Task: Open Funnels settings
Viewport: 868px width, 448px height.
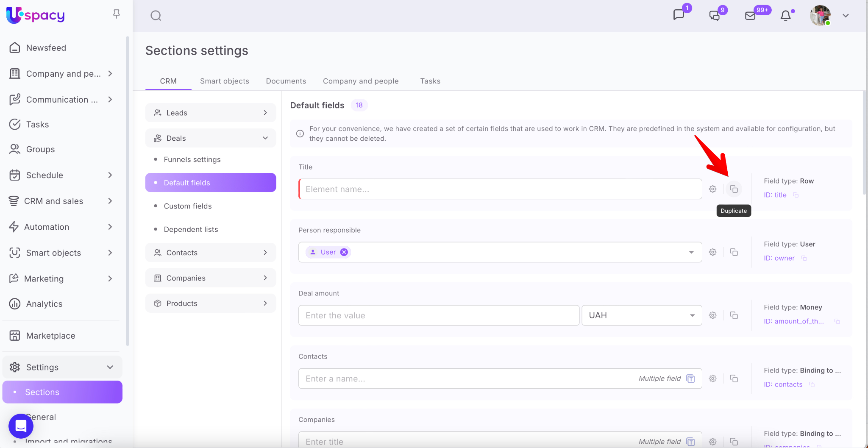Action: (x=192, y=159)
